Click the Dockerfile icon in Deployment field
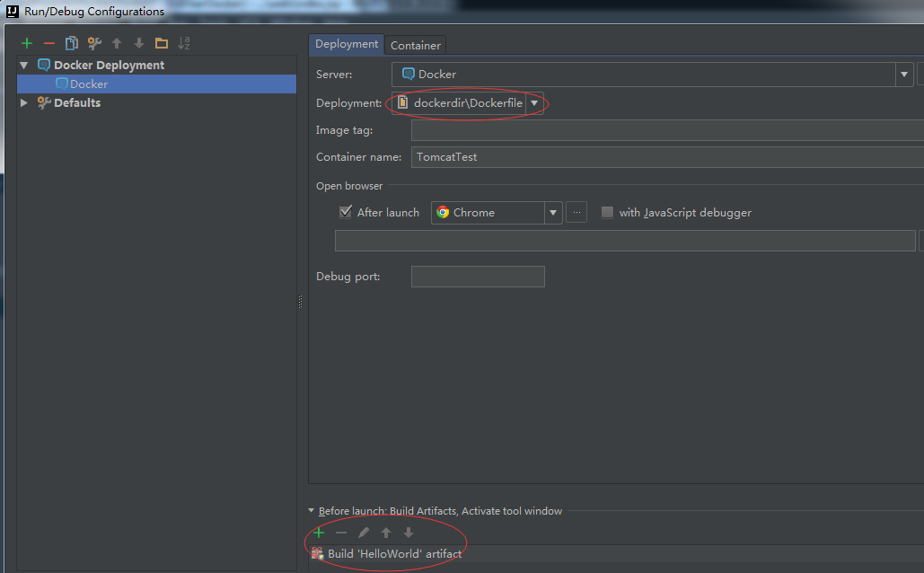Screen dimensions: 924x573 pos(402,102)
